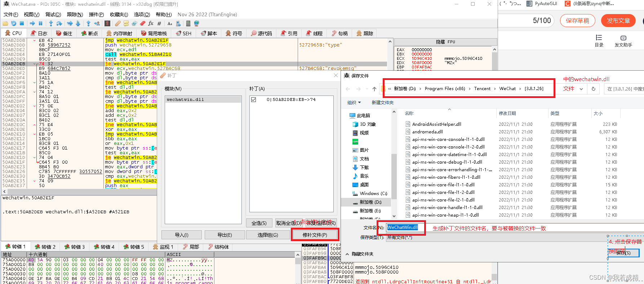The height and width of the screenshot is (284, 644).
Task: Start trace over from toolbar
Action: pos(78,23)
